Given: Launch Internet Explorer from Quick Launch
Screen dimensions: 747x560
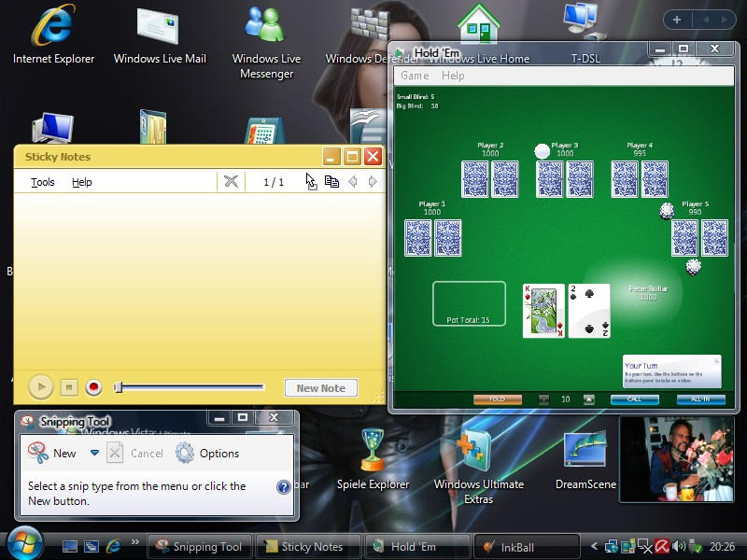Looking at the screenshot, I should [x=113, y=546].
